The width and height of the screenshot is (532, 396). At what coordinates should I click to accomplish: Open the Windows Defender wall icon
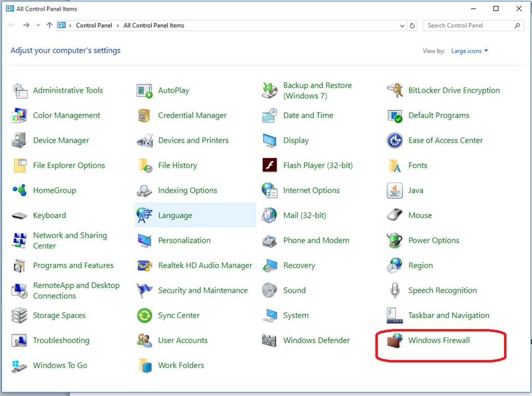[270, 340]
